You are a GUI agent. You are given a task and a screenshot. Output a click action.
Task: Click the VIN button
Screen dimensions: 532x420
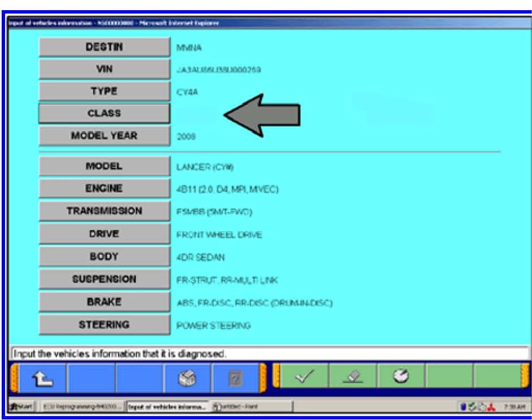[104, 69]
